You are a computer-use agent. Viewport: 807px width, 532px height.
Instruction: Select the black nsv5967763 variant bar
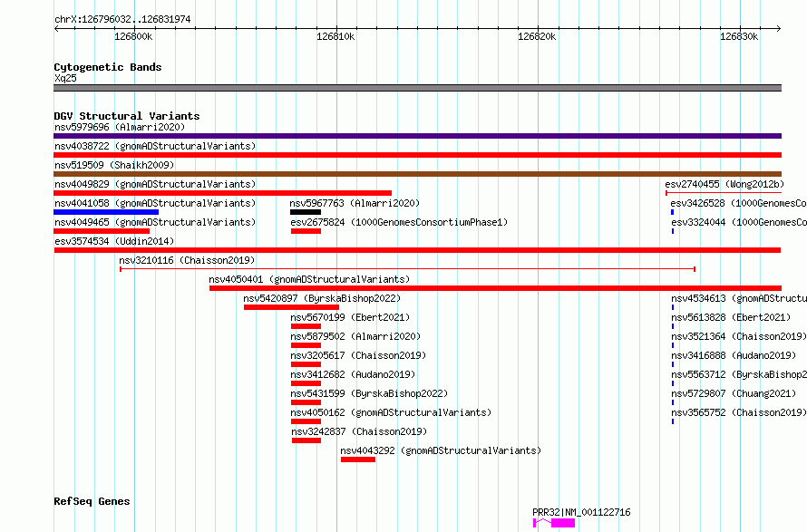click(x=306, y=212)
